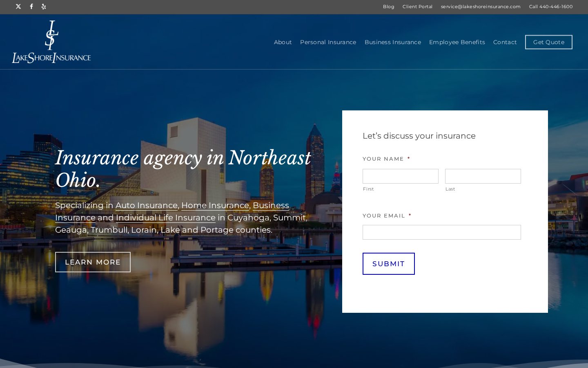
Task: Focus the Last name field
Action: [483, 176]
